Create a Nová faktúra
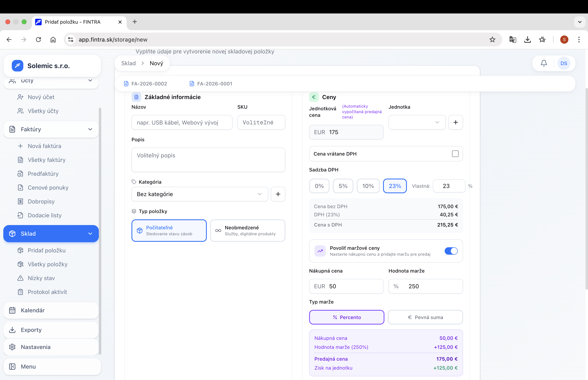Image resolution: width=588 pixels, height=380 pixels. [x=44, y=146]
